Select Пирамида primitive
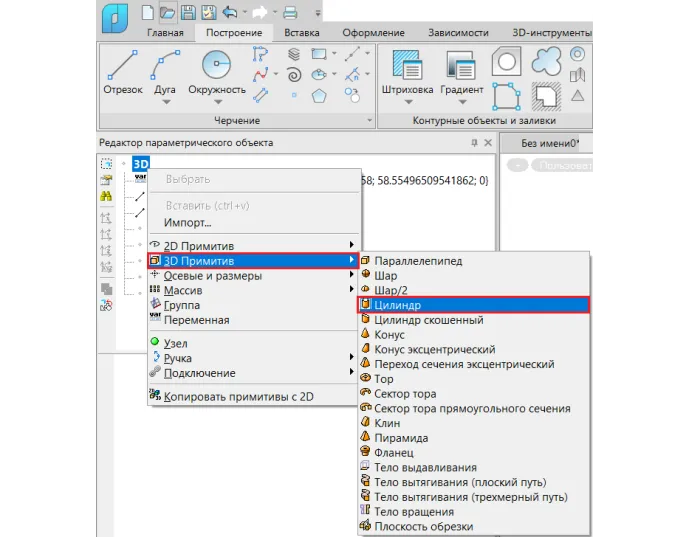The height and width of the screenshot is (537, 688). pyautogui.click(x=474, y=438)
